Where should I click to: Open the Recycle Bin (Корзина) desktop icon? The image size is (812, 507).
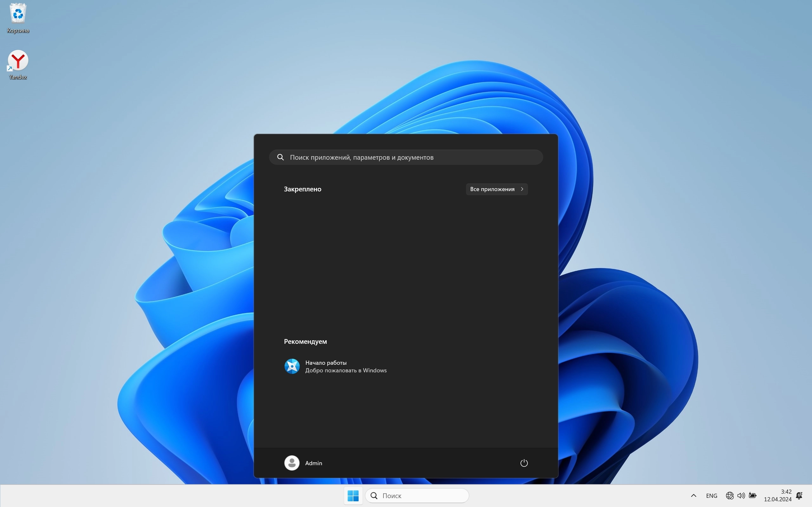pyautogui.click(x=18, y=14)
